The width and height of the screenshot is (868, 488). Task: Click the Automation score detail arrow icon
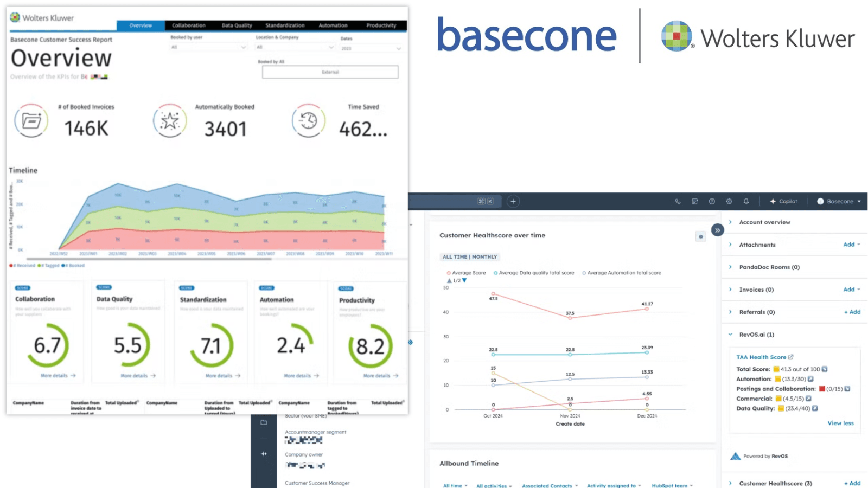click(x=810, y=379)
